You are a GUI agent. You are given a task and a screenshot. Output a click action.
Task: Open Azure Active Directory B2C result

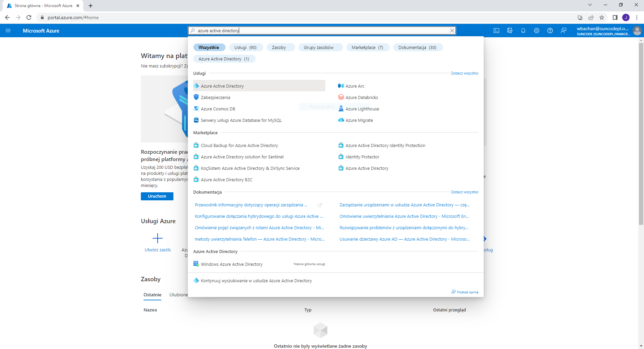(226, 180)
